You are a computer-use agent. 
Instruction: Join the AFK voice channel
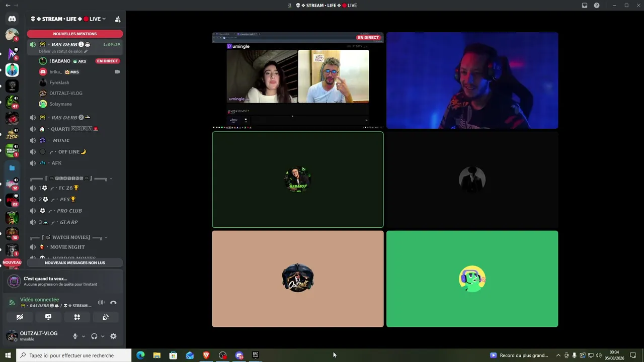[75, 163]
